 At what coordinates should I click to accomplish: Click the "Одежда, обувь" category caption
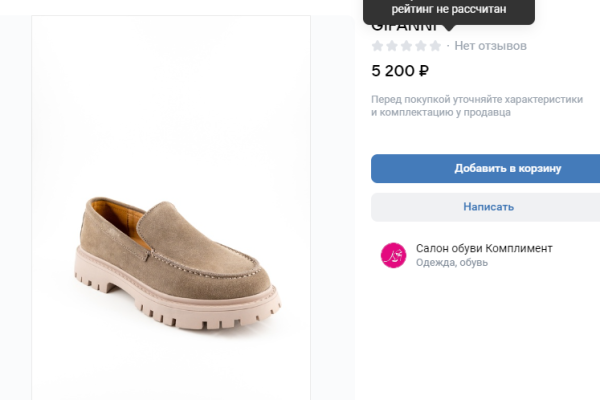[451, 263]
